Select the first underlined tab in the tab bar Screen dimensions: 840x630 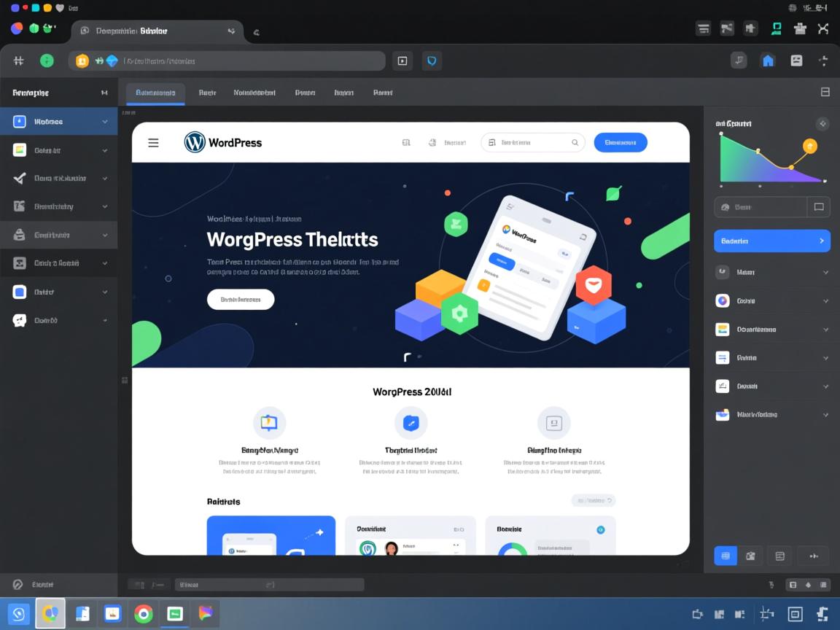coord(155,93)
